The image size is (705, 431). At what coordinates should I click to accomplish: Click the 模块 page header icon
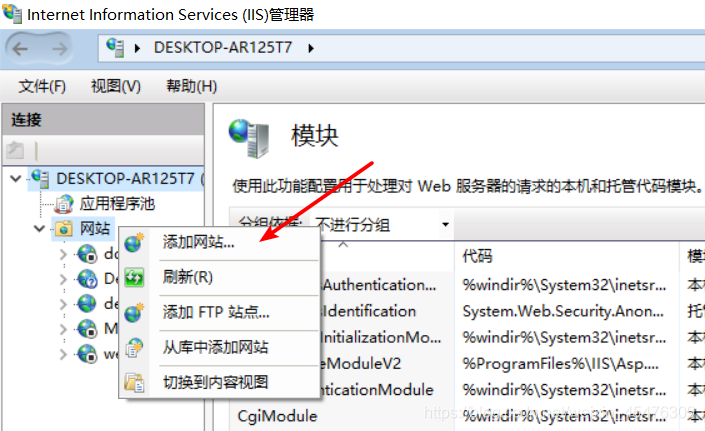click(x=249, y=138)
